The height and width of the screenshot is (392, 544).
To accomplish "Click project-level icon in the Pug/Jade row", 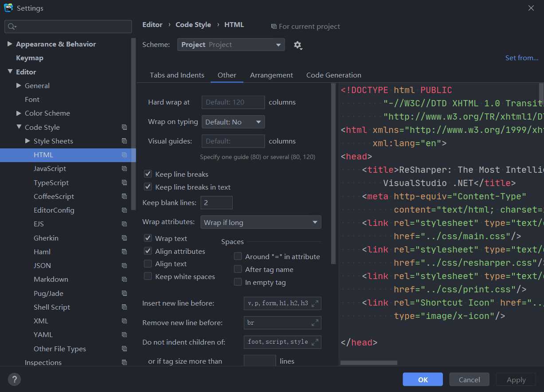I will (124, 293).
